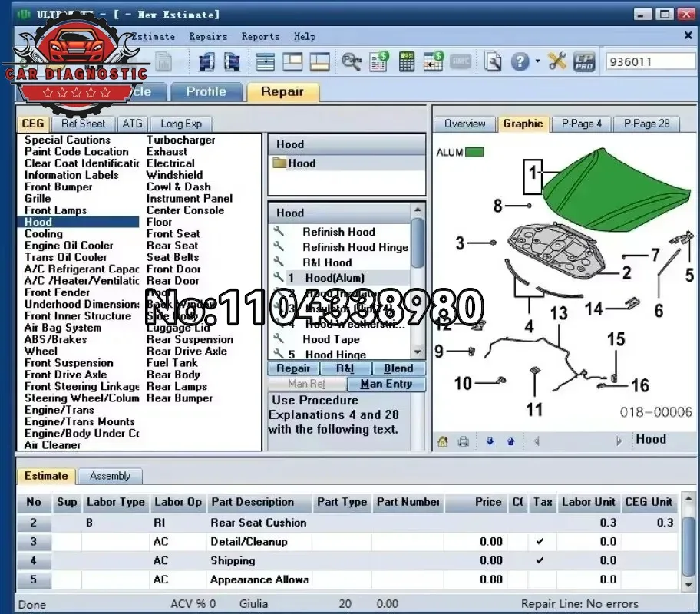Click the wrench icon beside Hood Tape
This screenshot has width=700, height=614.
tap(279, 338)
